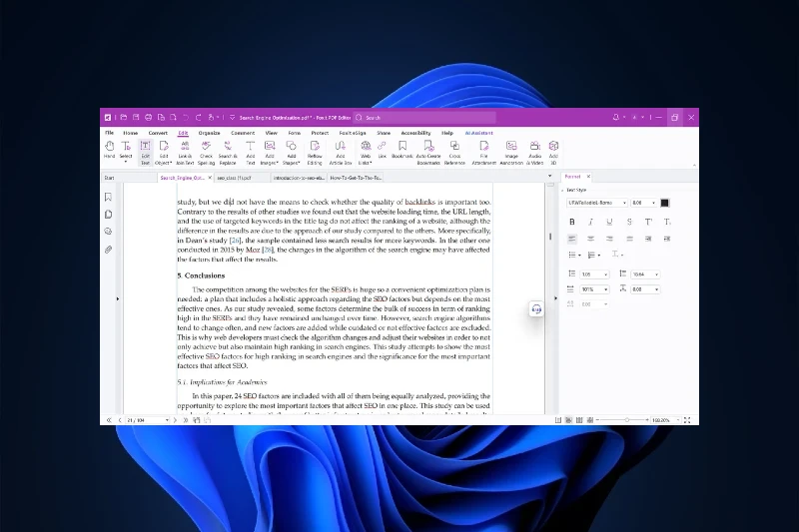Open the Protect ribbon tab
Screen dimensions: 799x532
coord(320,133)
